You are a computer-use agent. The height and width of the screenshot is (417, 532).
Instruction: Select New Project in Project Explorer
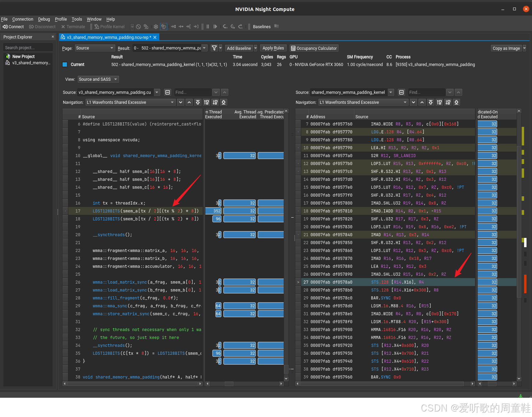(23, 56)
